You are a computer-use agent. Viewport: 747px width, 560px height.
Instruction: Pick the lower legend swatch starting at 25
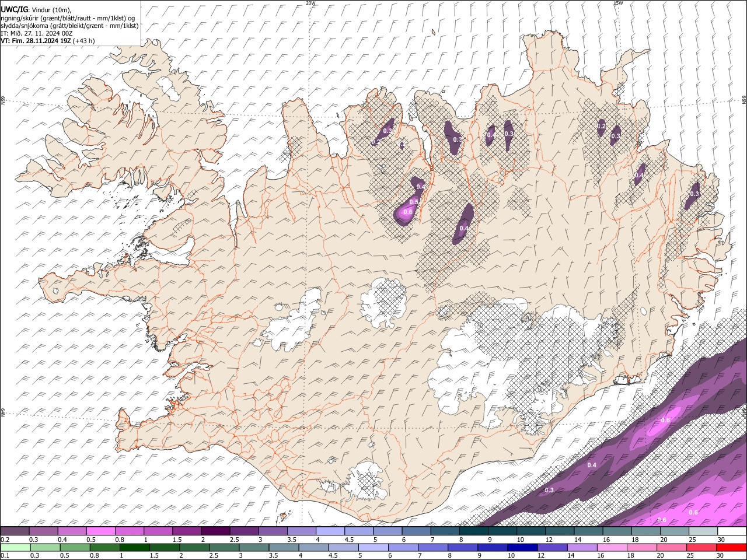pyautogui.click(x=700, y=547)
